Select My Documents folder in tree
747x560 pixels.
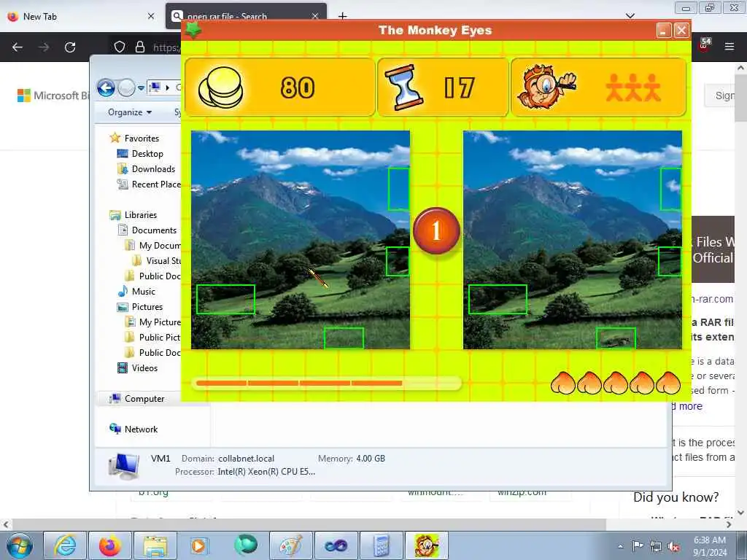tap(160, 246)
